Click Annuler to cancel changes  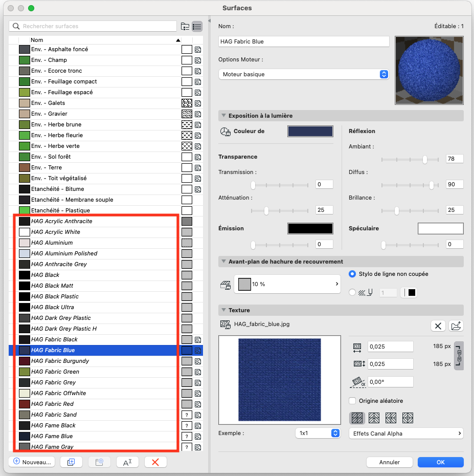(x=390, y=462)
